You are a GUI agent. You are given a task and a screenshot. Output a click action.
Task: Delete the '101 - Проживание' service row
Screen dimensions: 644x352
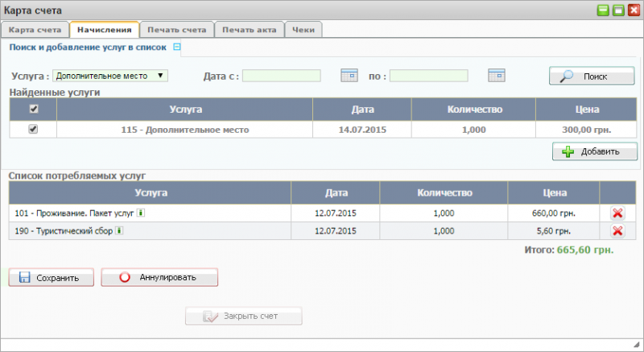pos(617,213)
